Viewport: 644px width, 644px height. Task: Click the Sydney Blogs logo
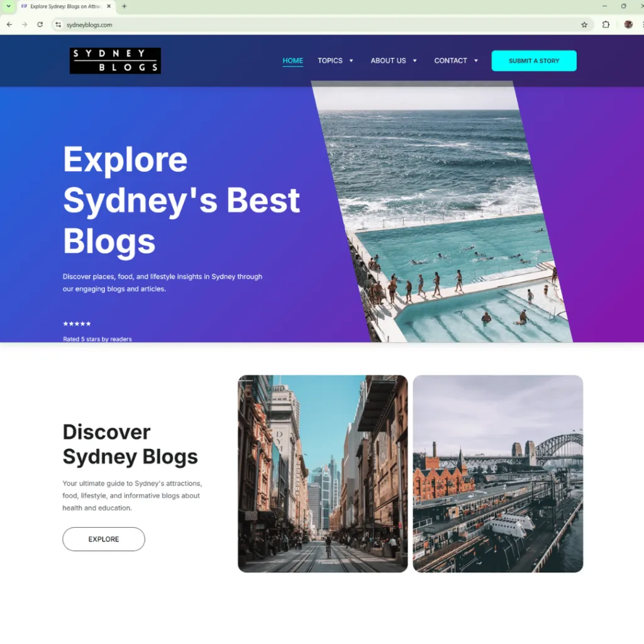(x=115, y=61)
